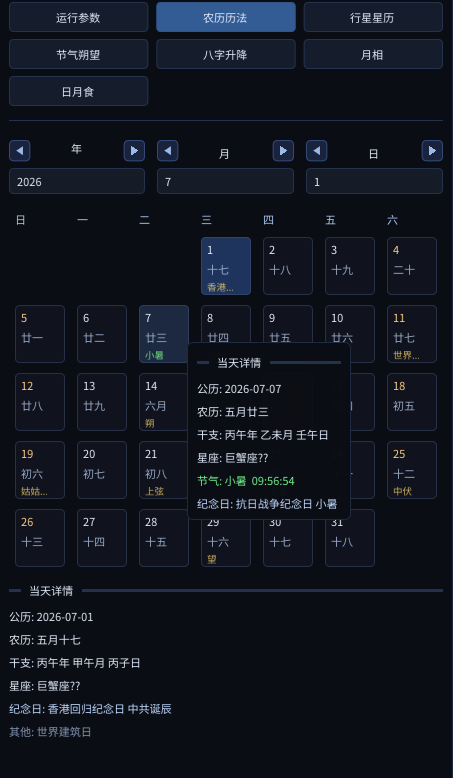Image resolution: width=453 pixels, height=778 pixels.
Task: Choose July 21 上弦 day cell
Action: (164, 470)
